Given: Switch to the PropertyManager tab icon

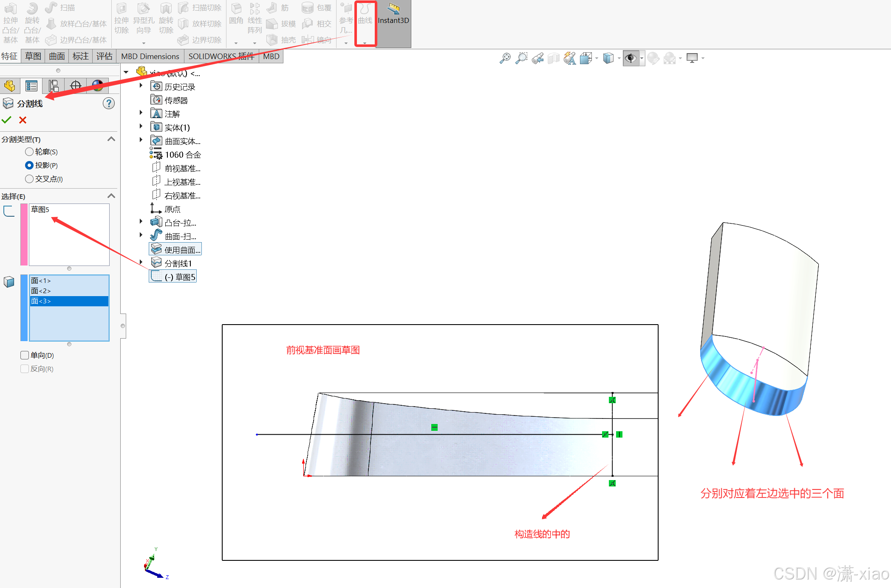Looking at the screenshot, I should pyautogui.click(x=31, y=86).
